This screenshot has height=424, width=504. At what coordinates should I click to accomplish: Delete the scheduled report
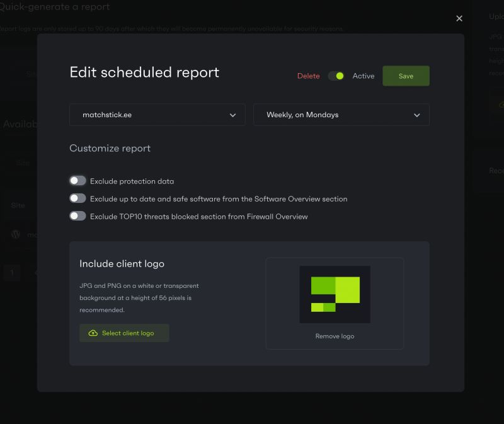pyautogui.click(x=308, y=76)
